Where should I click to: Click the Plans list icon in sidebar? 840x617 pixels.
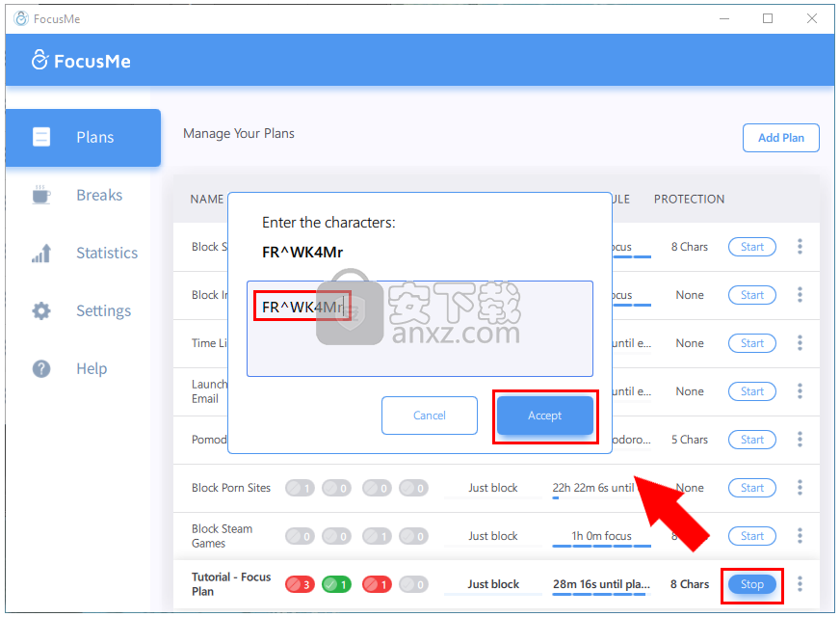pyautogui.click(x=41, y=137)
